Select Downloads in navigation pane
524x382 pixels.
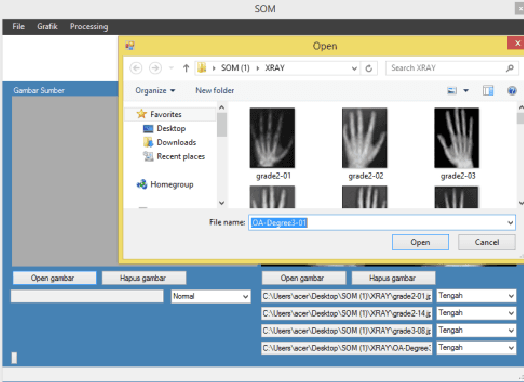176,142
